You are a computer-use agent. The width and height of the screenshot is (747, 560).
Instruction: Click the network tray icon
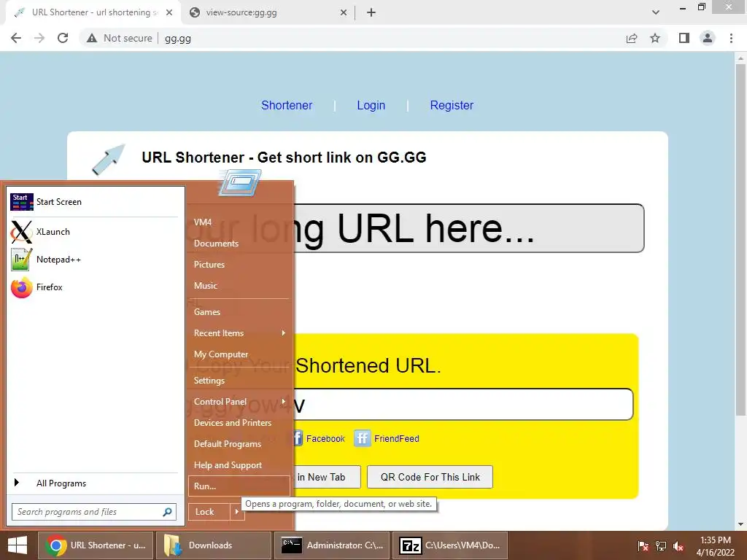click(661, 545)
